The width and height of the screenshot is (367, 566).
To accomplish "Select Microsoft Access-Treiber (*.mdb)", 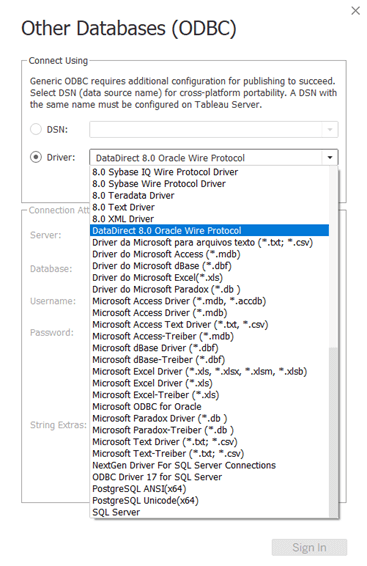I will point(209,336).
